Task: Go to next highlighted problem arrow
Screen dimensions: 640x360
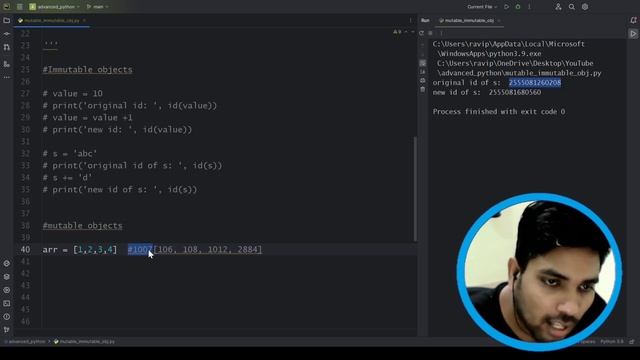Action: coord(413,32)
